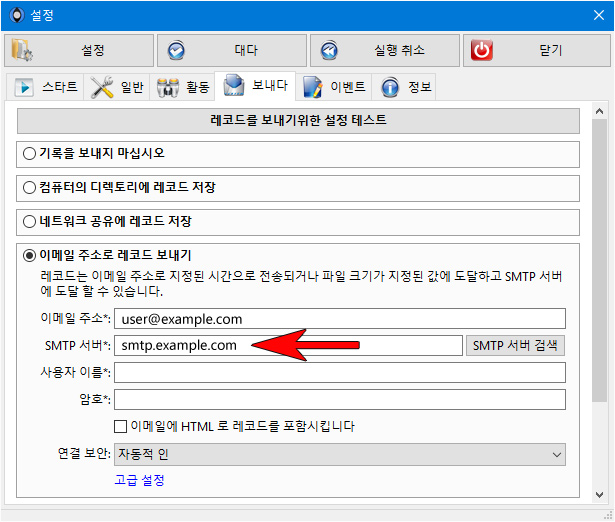Select the 보내다 tab
This screenshot has height=522, width=615.
pos(255,86)
